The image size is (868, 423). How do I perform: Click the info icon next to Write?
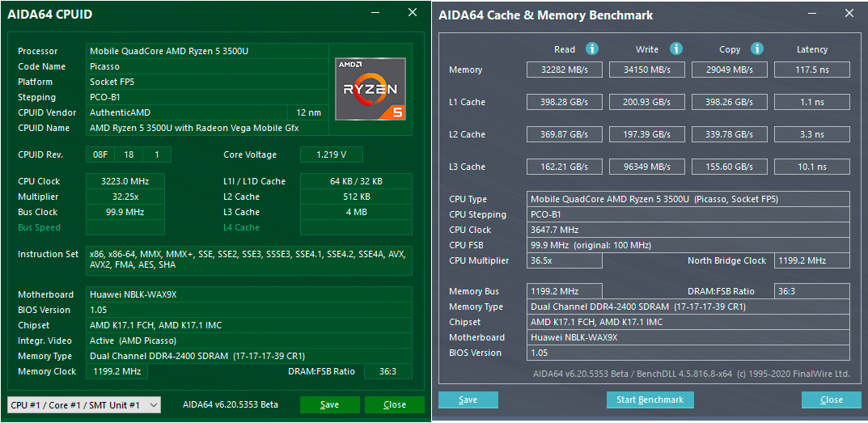[676, 49]
